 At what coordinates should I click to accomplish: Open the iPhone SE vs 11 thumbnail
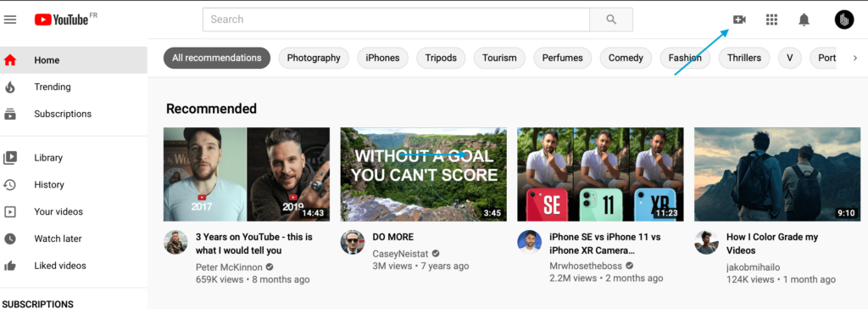coord(600,174)
